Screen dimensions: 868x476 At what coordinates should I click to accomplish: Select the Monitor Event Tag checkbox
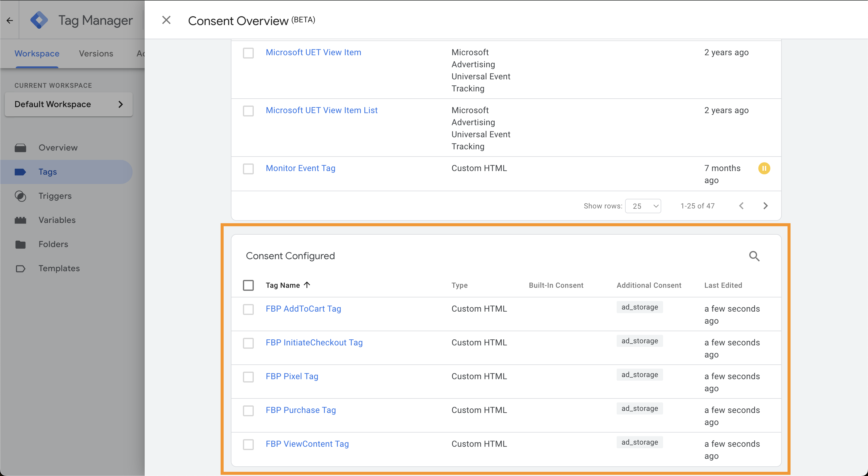pyautogui.click(x=248, y=169)
